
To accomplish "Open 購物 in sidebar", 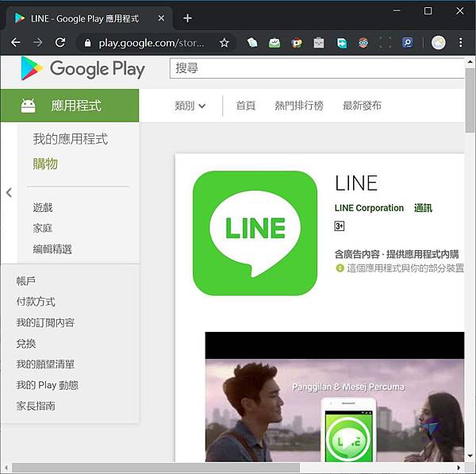I will tap(45, 164).
